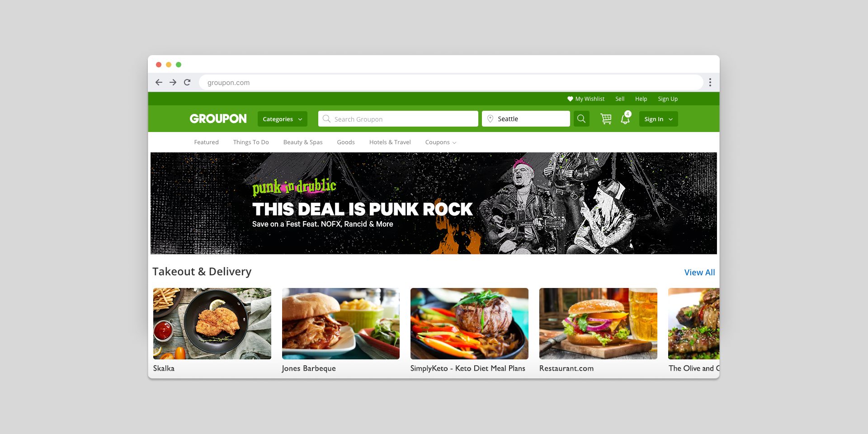Screen dimensions: 868x434
Task: Expand the Coupons menu
Action: coord(441,142)
